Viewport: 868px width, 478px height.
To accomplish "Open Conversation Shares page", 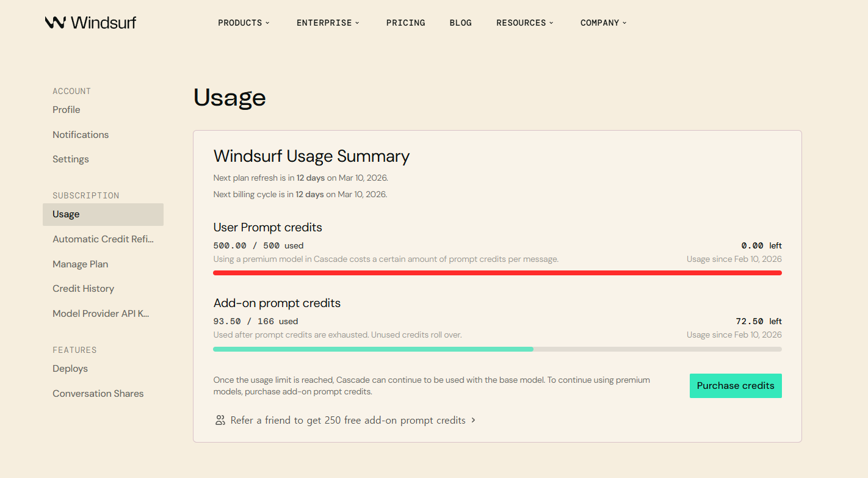I will (98, 394).
